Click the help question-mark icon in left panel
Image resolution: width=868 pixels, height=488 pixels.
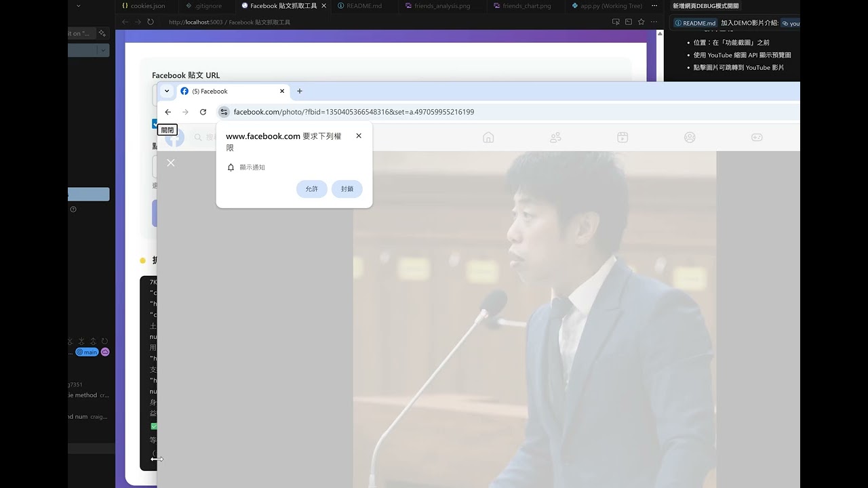click(73, 209)
